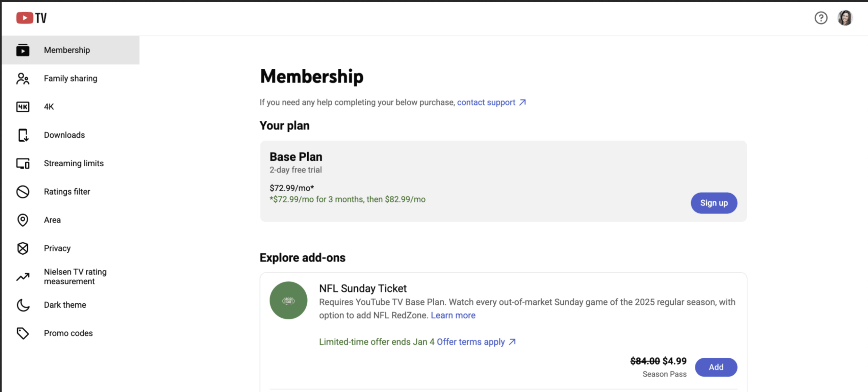Open the help question mark icon

point(821,18)
